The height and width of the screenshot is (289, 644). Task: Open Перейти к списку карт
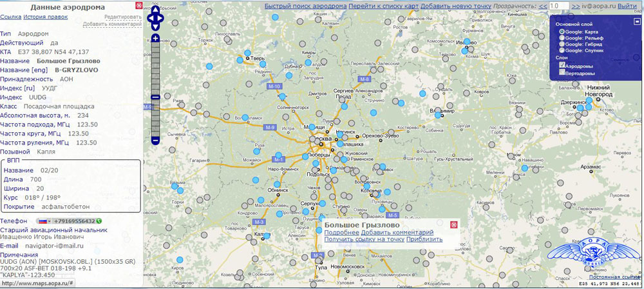(x=384, y=6)
